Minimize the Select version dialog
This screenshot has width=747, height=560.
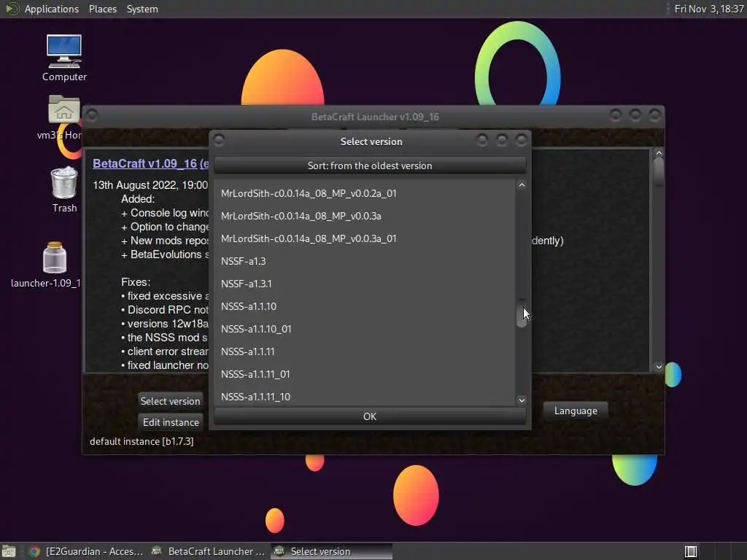click(481, 140)
